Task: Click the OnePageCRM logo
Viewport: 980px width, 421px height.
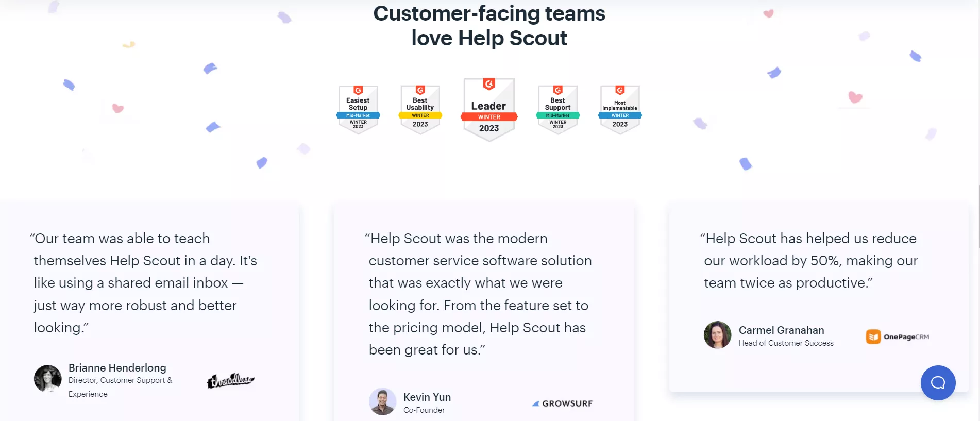Action: [897, 337]
